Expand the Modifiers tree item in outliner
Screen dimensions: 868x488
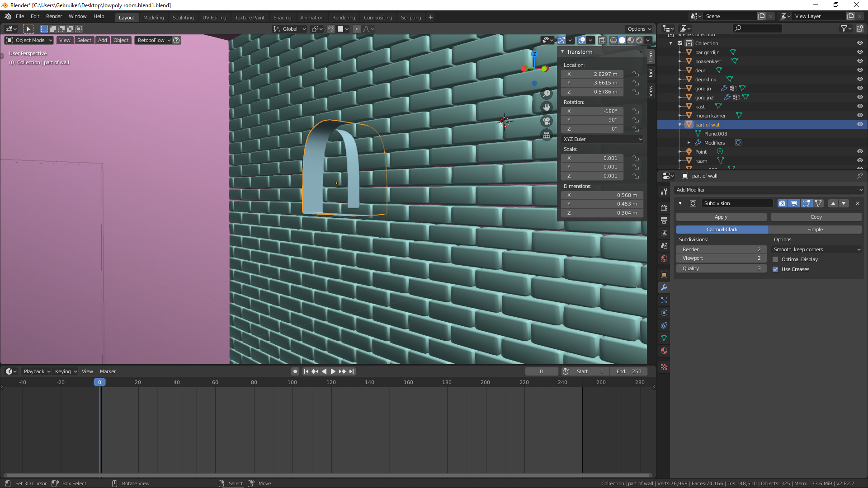(689, 143)
